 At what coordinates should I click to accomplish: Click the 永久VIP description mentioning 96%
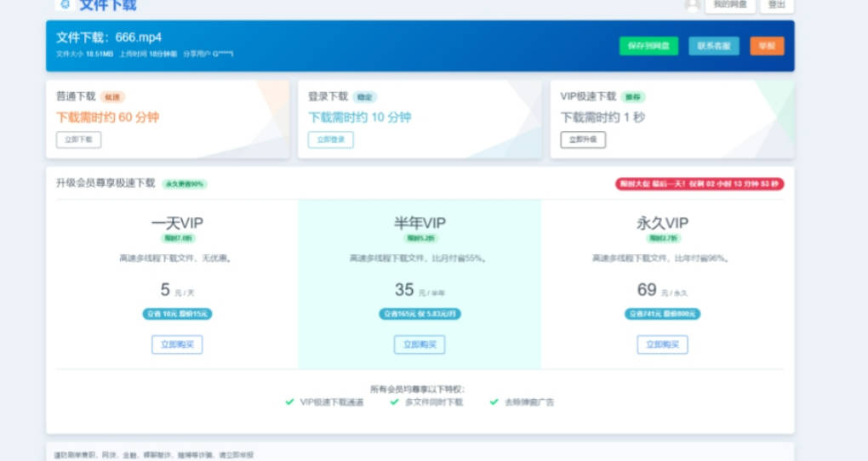(x=660, y=258)
